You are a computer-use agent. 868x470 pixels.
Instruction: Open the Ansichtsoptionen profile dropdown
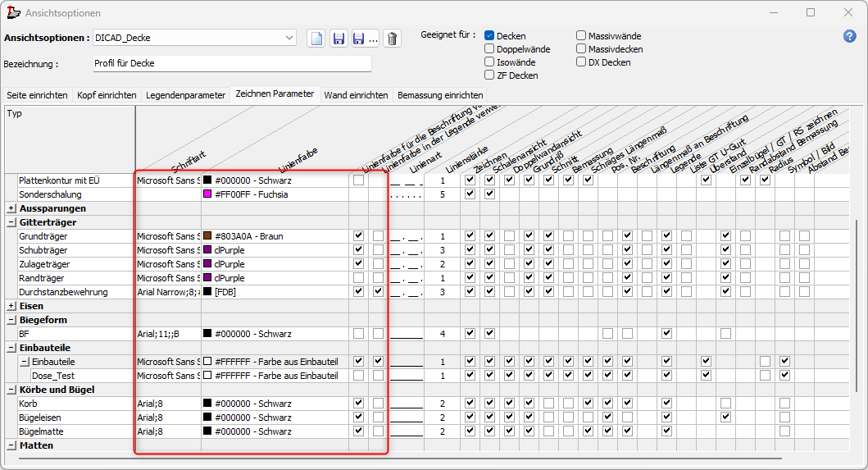pyautogui.click(x=289, y=38)
